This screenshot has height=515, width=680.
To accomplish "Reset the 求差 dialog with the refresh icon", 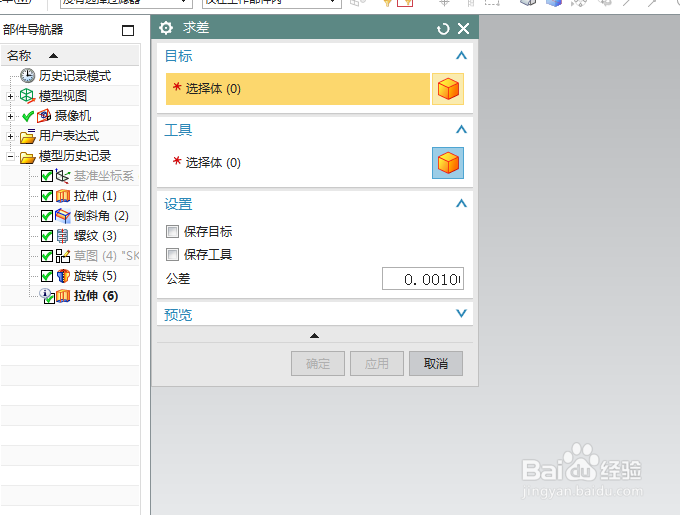I will coord(443,29).
